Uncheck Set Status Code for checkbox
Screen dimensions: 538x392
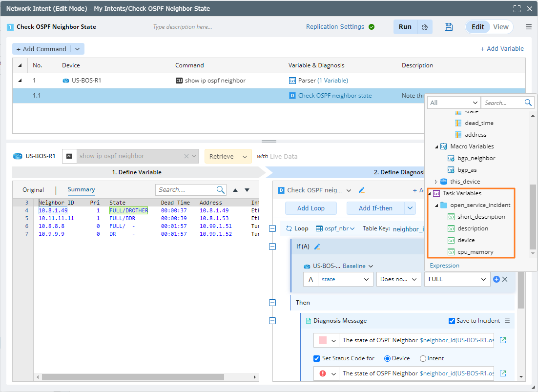click(317, 358)
